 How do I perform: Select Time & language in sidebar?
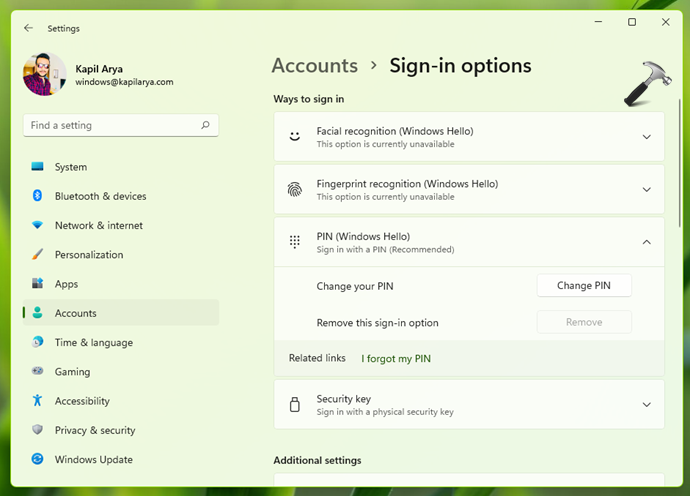point(93,342)
